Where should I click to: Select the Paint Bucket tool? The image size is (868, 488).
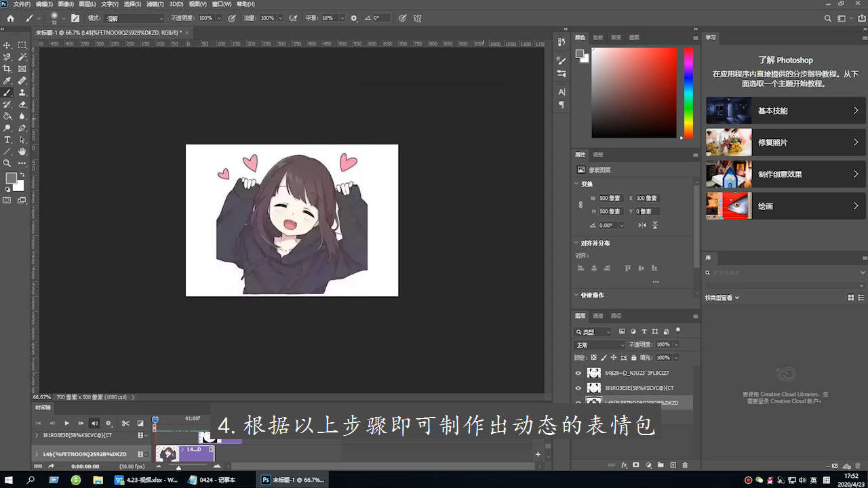(x=7, y=116)
